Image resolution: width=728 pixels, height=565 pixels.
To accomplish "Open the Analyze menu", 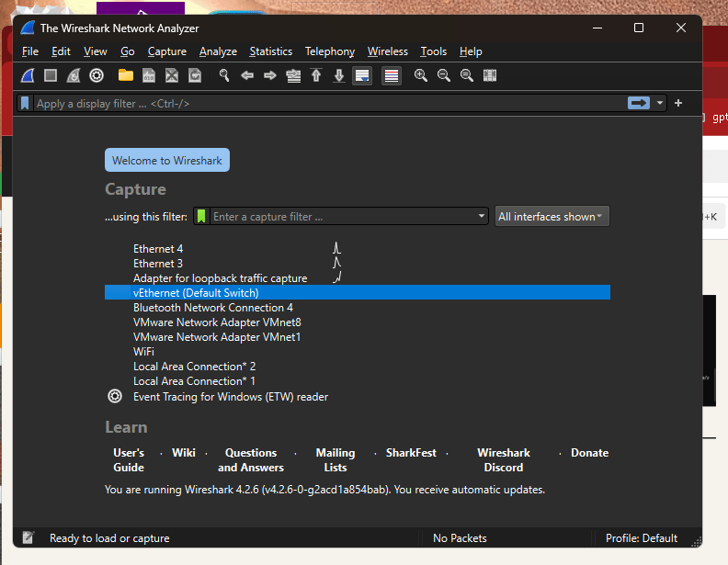I will point(218,51).
